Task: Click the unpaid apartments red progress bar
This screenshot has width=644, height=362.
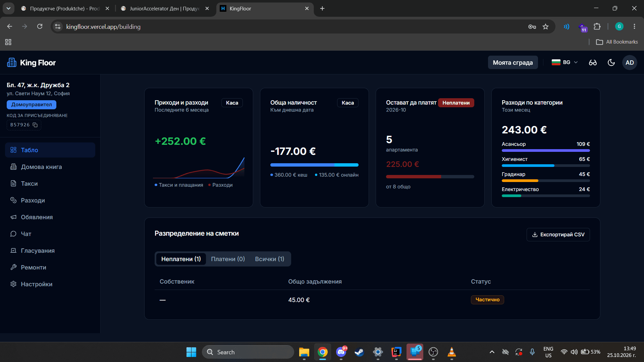Action: pyautogui.click(x=430, y=177)
